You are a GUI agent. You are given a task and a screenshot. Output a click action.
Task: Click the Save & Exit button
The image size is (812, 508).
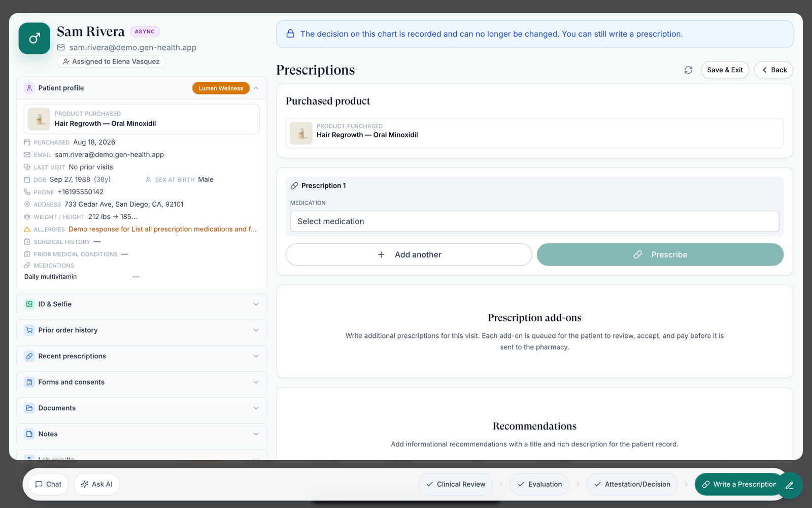[x=725, y=70]
